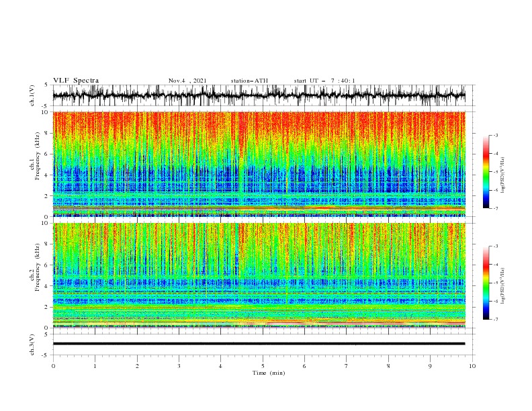The width and height of the screenshot is (532, 411).
Task: Click the time axis tick label "0"
Action: click(x=53, y=366)
